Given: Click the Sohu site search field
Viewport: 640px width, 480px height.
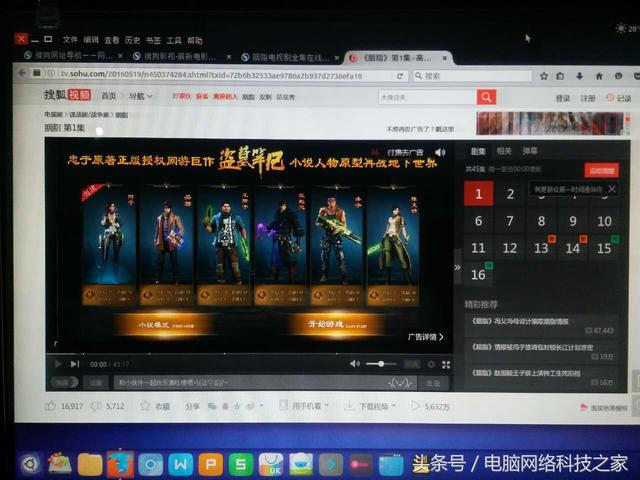Looking at the screenshot, I should click(428, 97).
